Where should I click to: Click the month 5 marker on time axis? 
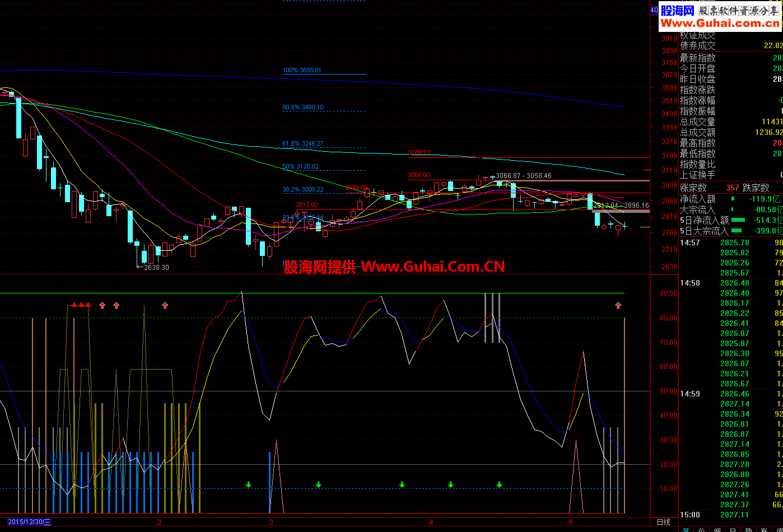pos(571,522)
